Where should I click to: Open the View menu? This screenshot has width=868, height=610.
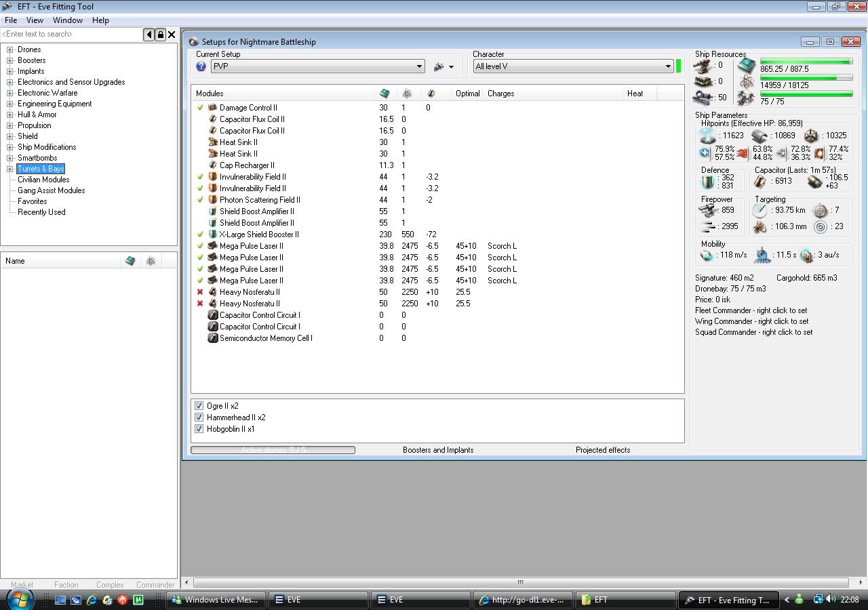coord(35,20)
